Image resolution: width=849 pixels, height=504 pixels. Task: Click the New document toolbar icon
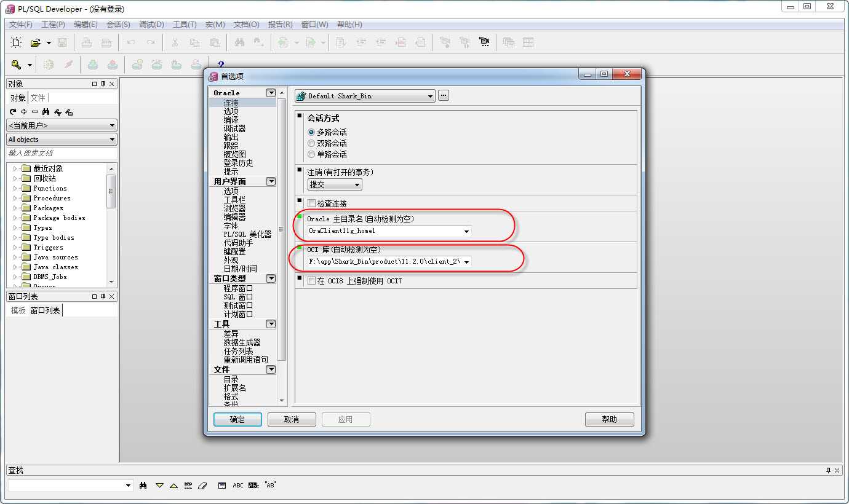[16, 42]
